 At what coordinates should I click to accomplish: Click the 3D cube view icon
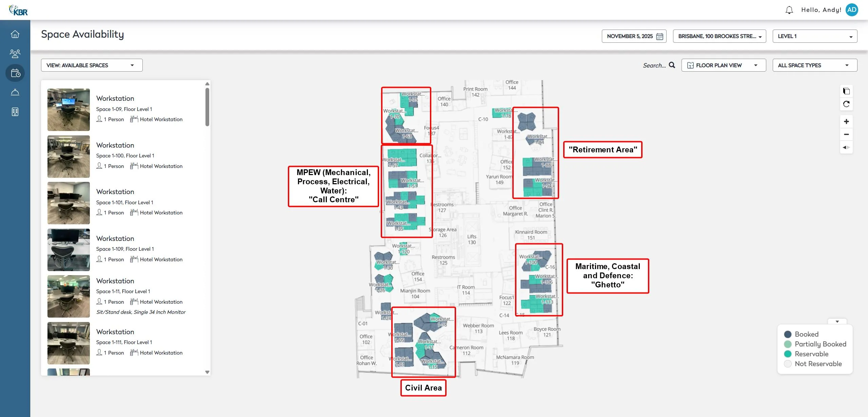tap(846, 91)
